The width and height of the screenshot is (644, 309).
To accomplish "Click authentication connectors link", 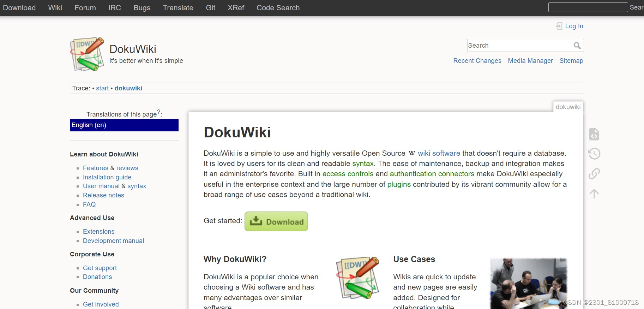I will click(x=432, y=174).
